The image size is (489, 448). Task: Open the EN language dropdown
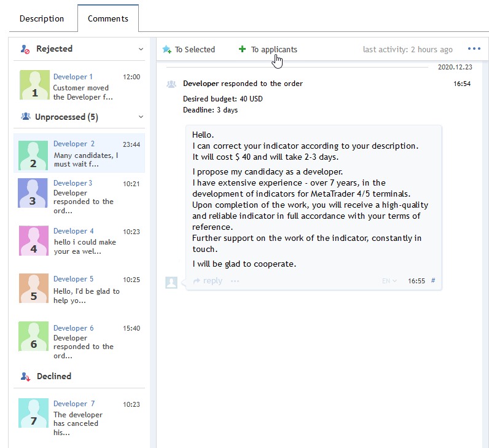(x=389, y=281)
